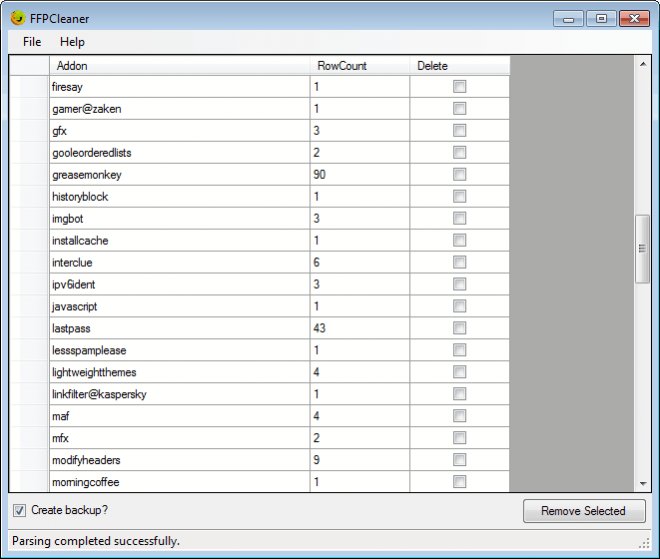Viewport: 660px width, 559px height.
Task: Open the File menu
Action: pos(32,42)
